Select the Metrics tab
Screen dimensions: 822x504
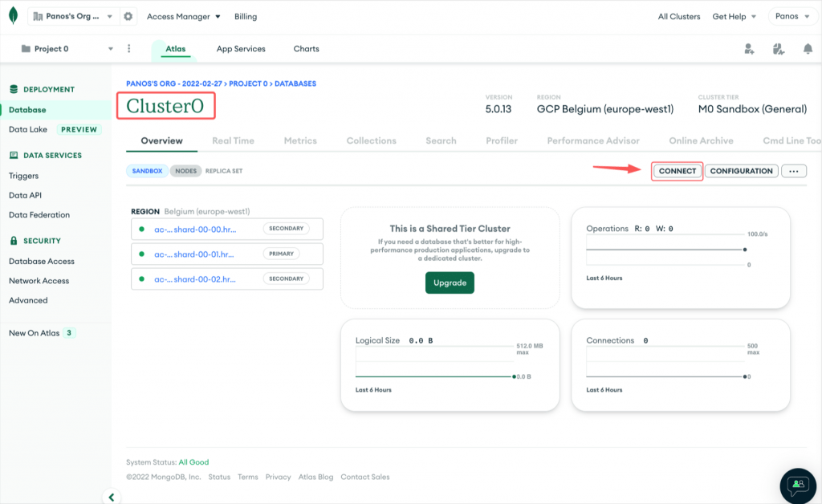pos(300,140)
